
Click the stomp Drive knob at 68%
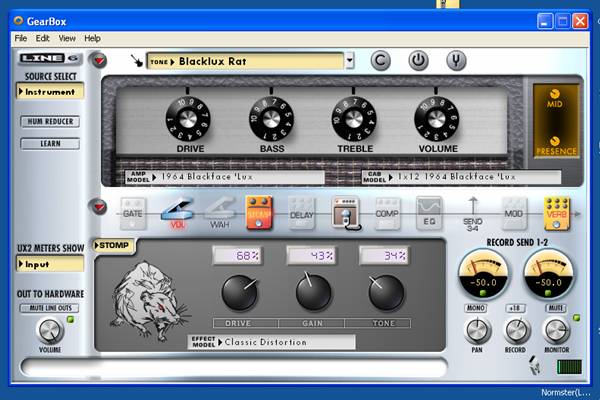240,293
